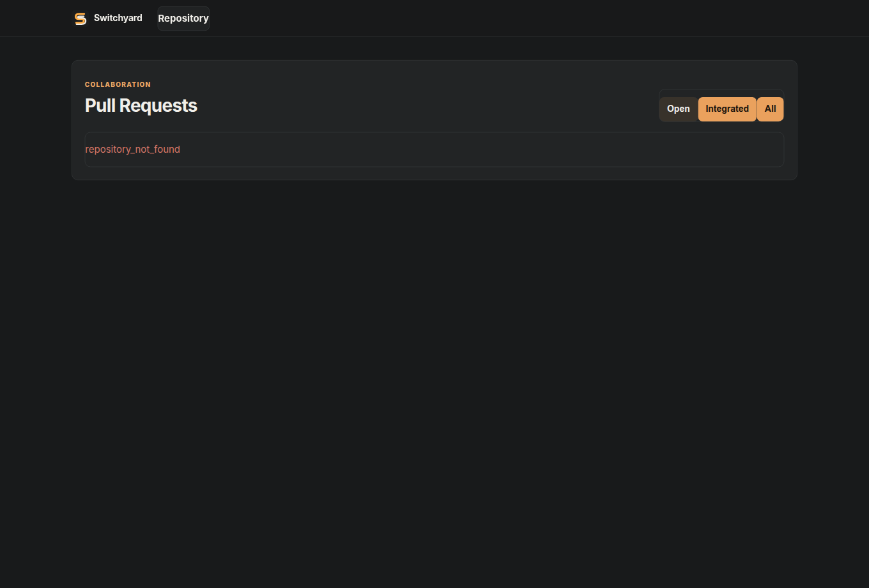Viewport: 869px width, 588px height.
Task: Show All pull requests
Action: (x=771, y=109)
